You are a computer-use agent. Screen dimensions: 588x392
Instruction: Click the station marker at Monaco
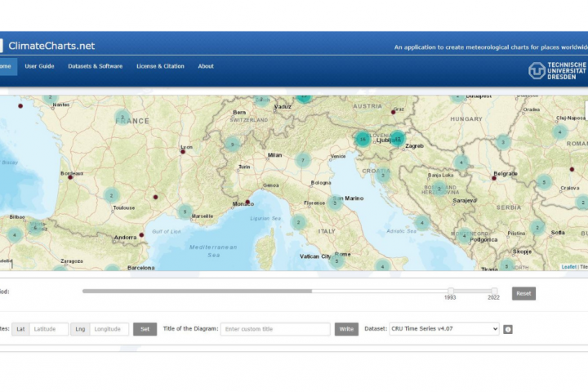tap(247, 201)
